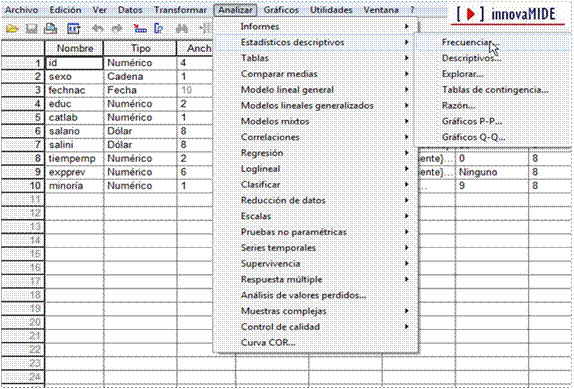
Task: Click the Nombre column header
Action: (74, 48)
